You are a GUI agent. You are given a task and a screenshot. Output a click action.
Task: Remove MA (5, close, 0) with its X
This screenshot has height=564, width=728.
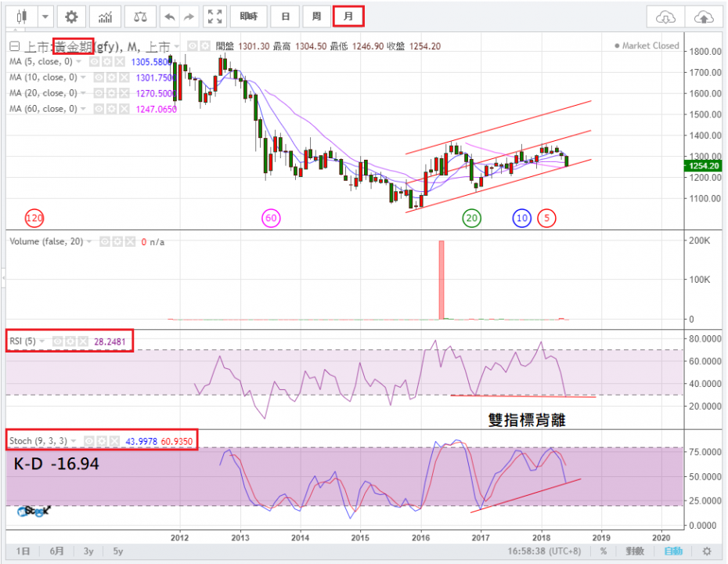[x=120, y=62]
